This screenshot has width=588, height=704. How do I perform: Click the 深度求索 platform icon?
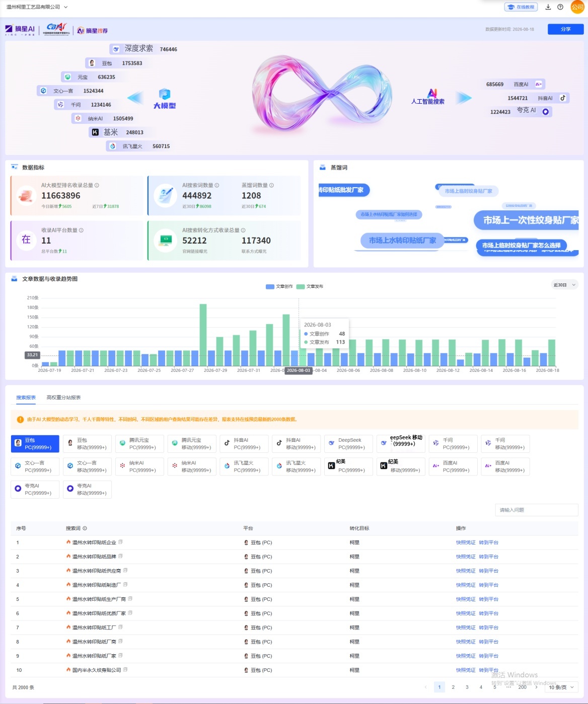point(116,49)
